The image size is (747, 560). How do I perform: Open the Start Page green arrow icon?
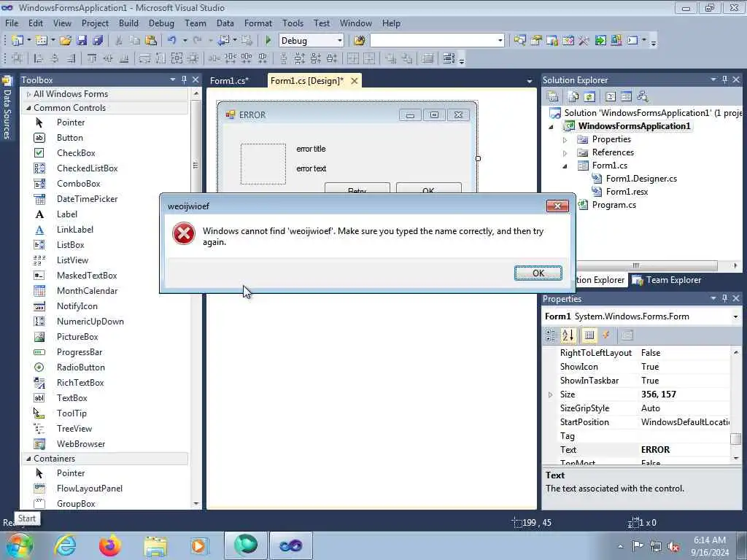click(600, 41)
